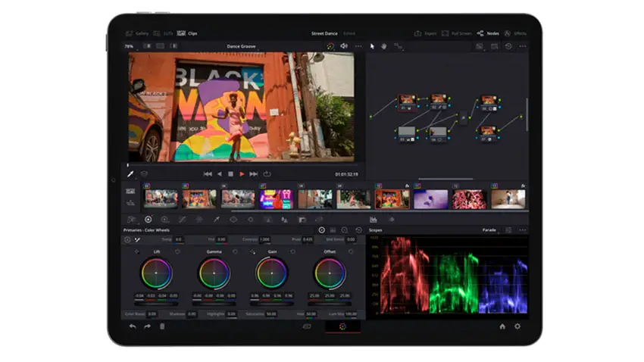Play the clip in reverse
The width and height of the screenshot is (644, 362).
(220, 174)
